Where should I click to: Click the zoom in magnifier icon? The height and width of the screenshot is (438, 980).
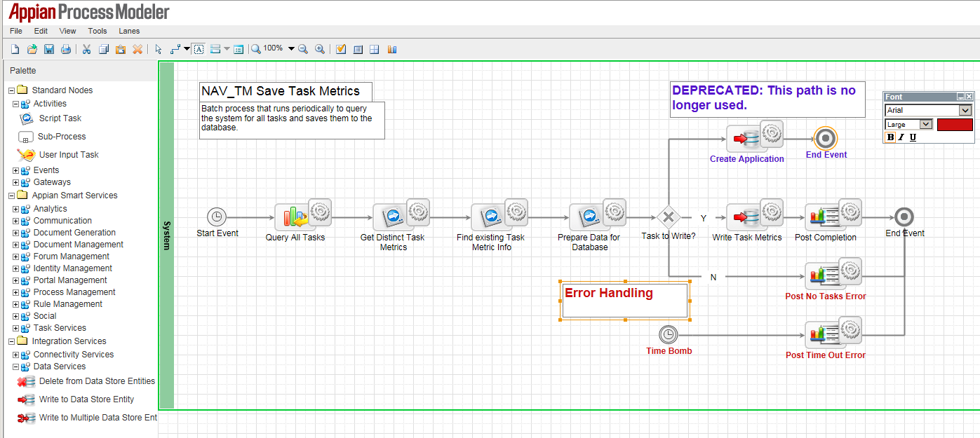point(320,49)
